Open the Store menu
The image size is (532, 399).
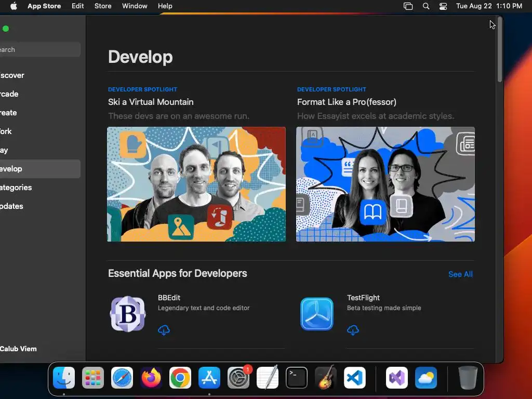103,6
